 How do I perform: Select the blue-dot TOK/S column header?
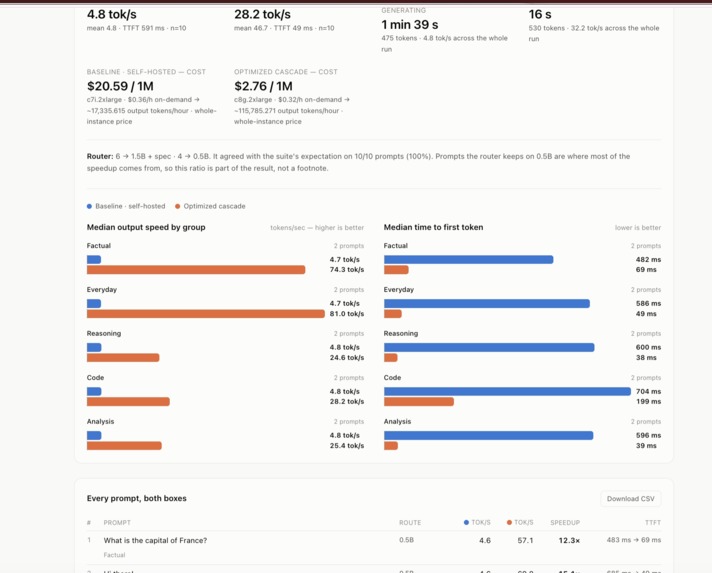(477, 523)
